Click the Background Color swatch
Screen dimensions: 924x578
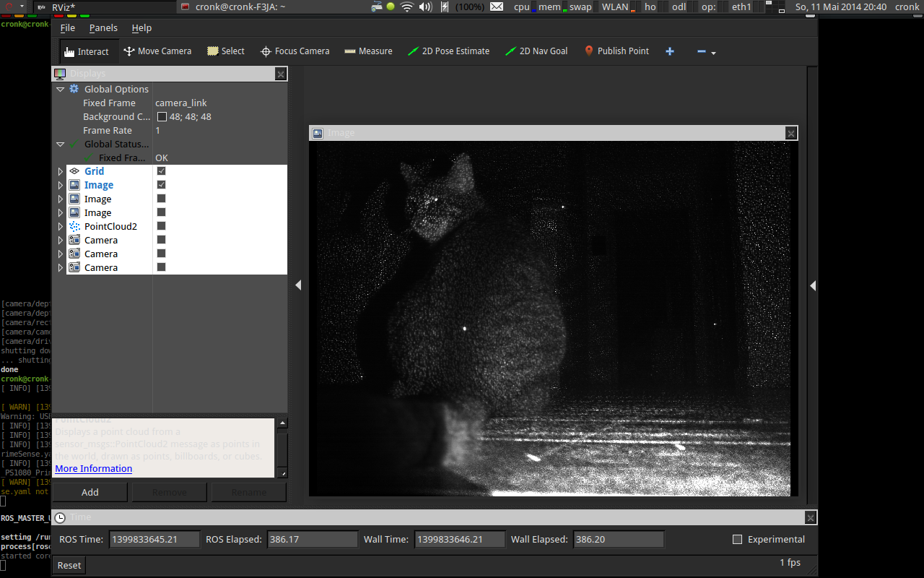[x=162, y=117]
